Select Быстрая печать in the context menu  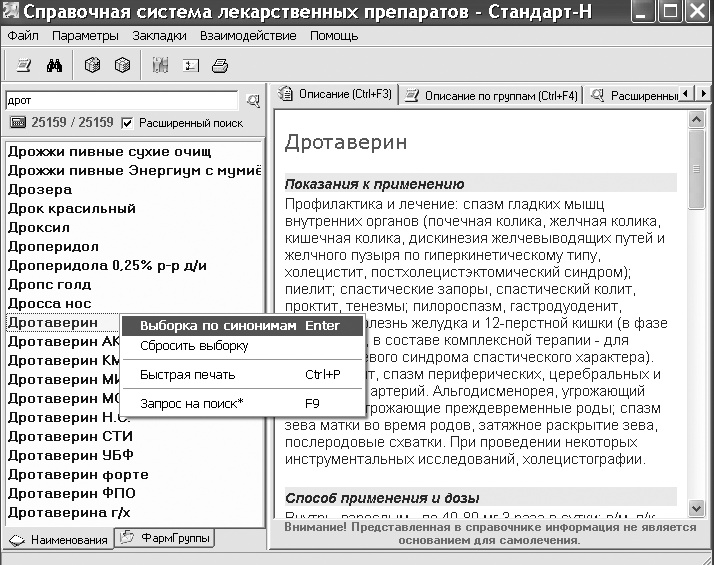pyautogui.click(x=187, y=375)
